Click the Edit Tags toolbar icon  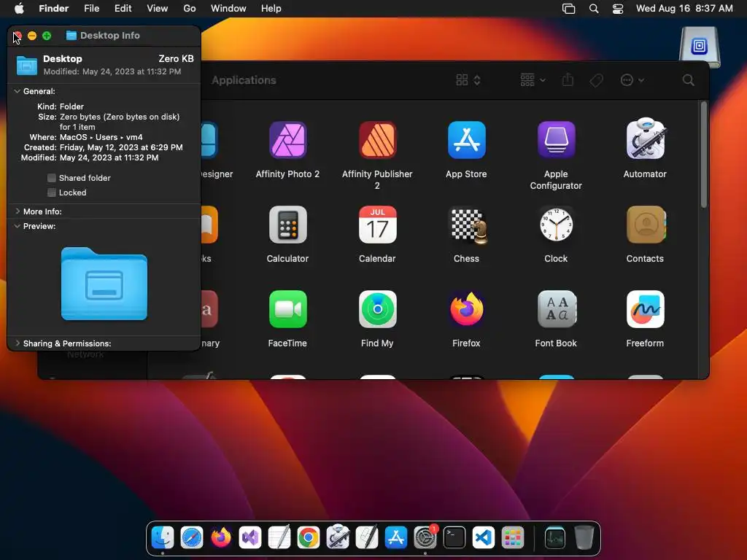(x=596, y=80)
